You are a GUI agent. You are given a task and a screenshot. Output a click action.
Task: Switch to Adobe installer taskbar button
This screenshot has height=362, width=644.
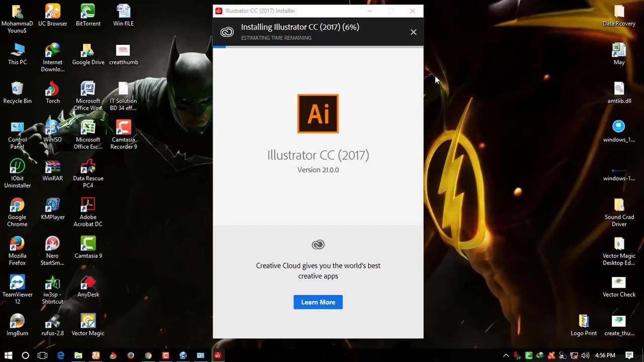coord(218,355)
